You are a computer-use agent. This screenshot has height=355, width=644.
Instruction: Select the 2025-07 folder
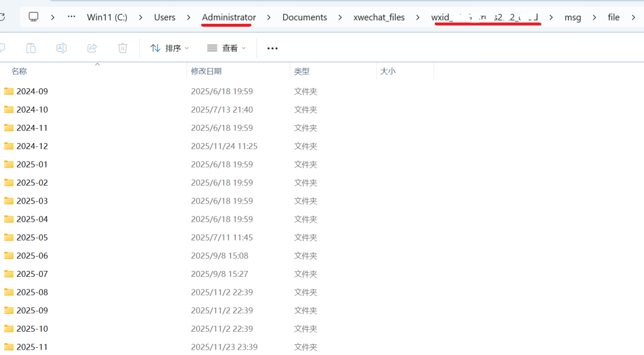click(32, 274)
